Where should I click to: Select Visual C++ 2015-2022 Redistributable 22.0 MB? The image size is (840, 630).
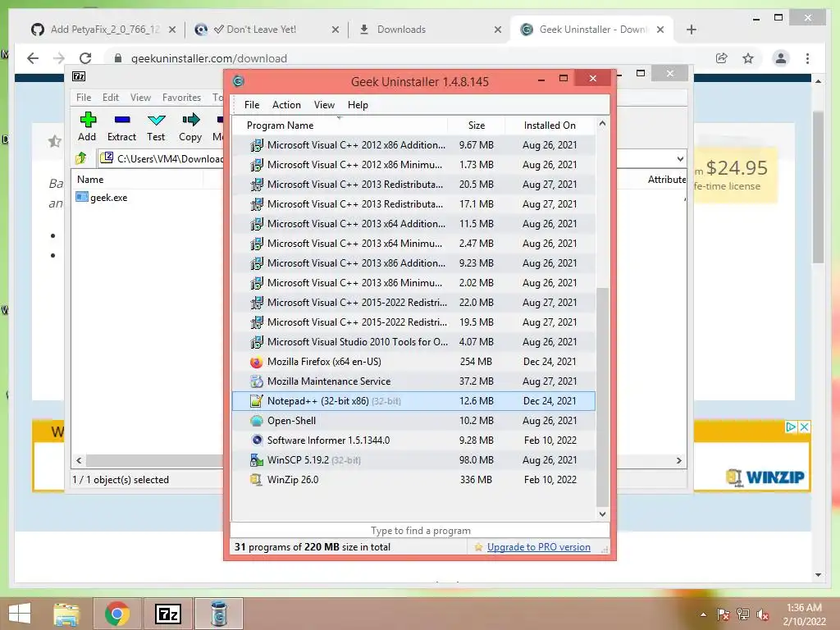pyautogui.click(x=413, y=303)
